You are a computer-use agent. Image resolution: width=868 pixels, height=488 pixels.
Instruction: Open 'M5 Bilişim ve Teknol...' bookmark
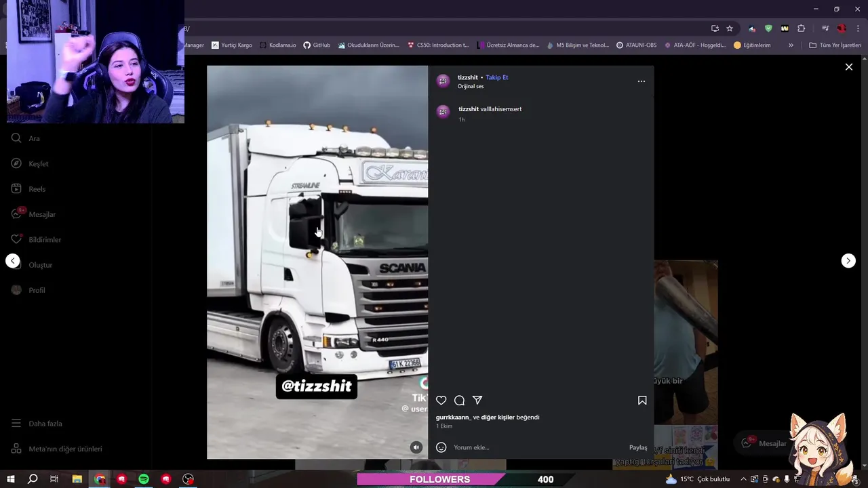coord(578,45)
